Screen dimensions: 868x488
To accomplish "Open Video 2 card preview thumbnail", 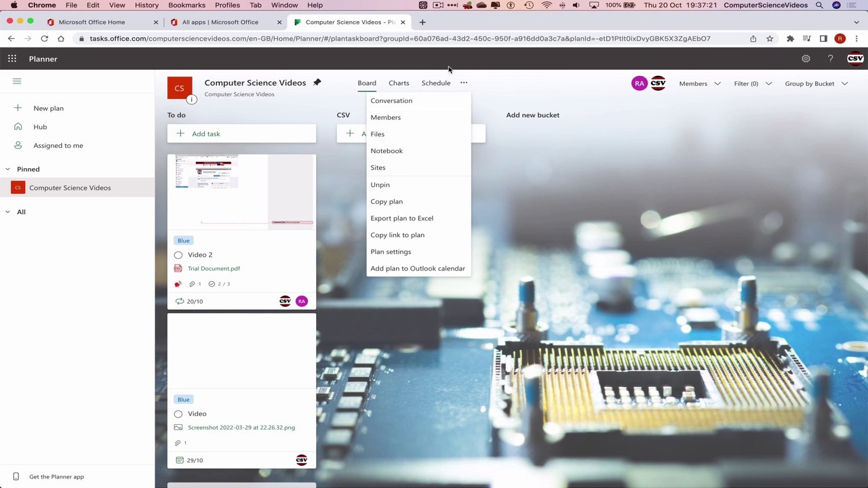I will 241,192.
